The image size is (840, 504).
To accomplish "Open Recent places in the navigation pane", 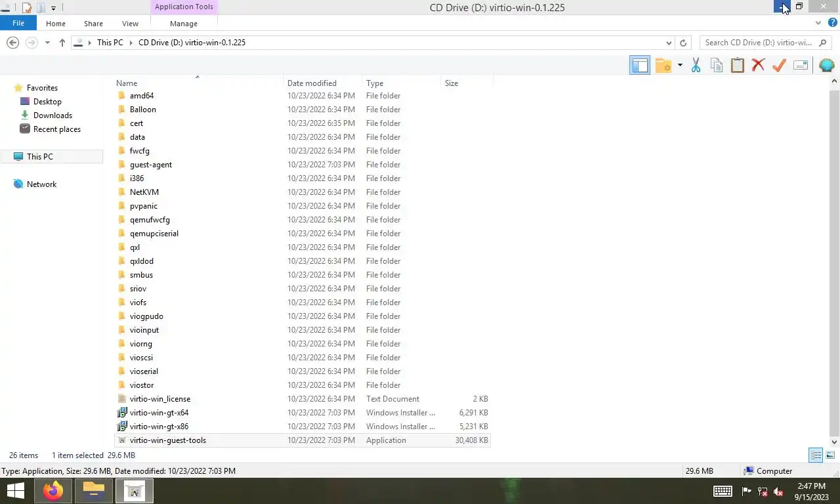I will (57, 129).
